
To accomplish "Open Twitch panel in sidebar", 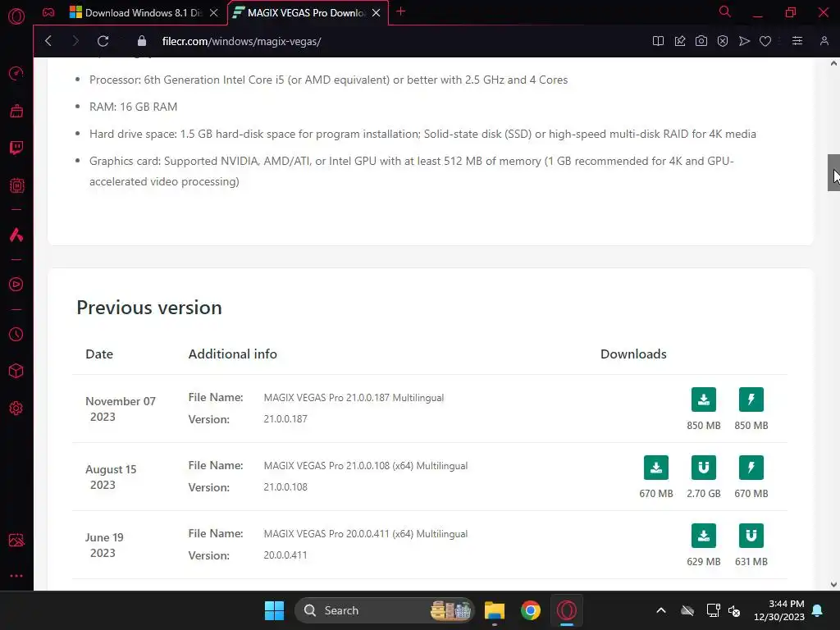I will coord(16,148).
